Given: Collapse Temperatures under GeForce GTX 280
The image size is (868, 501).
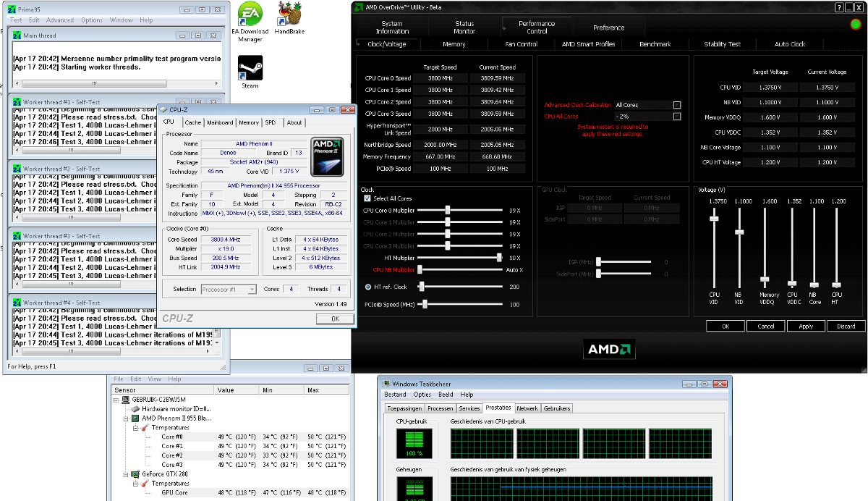Looking at the screenshot, I should [135, 484].
